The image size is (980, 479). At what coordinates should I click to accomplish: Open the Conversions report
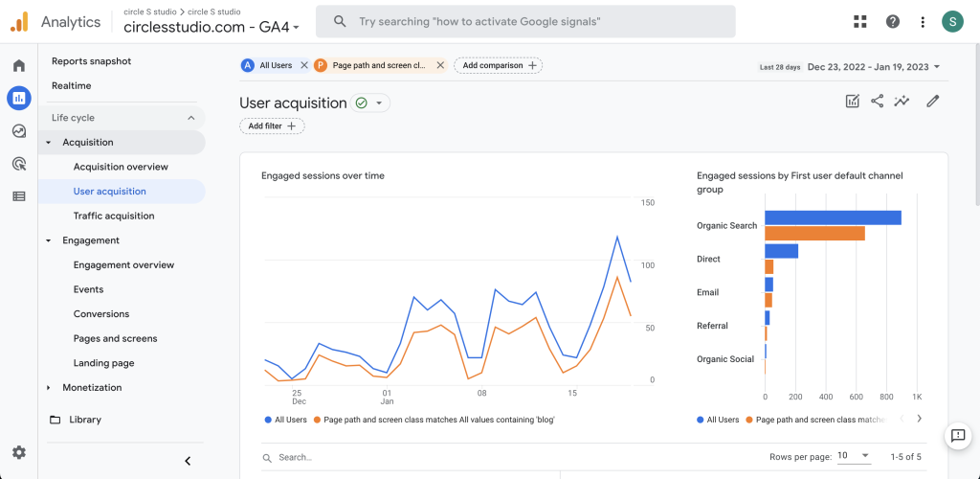[101, 314]
